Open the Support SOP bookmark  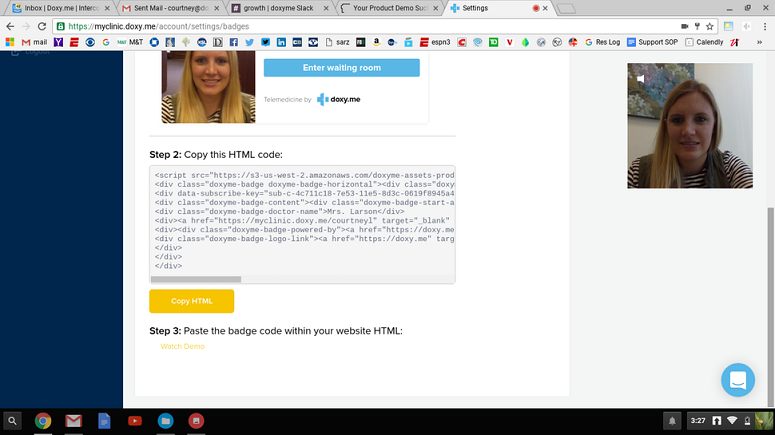coord(652,43)
